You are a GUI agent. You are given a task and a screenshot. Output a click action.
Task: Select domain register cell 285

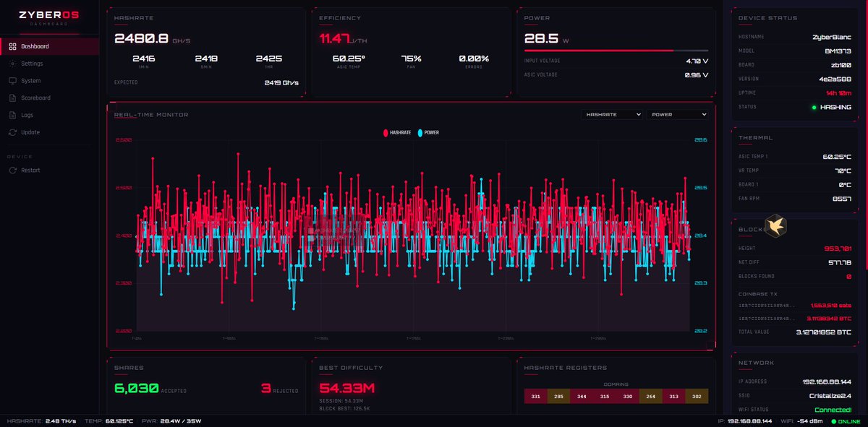click(558, 396)
